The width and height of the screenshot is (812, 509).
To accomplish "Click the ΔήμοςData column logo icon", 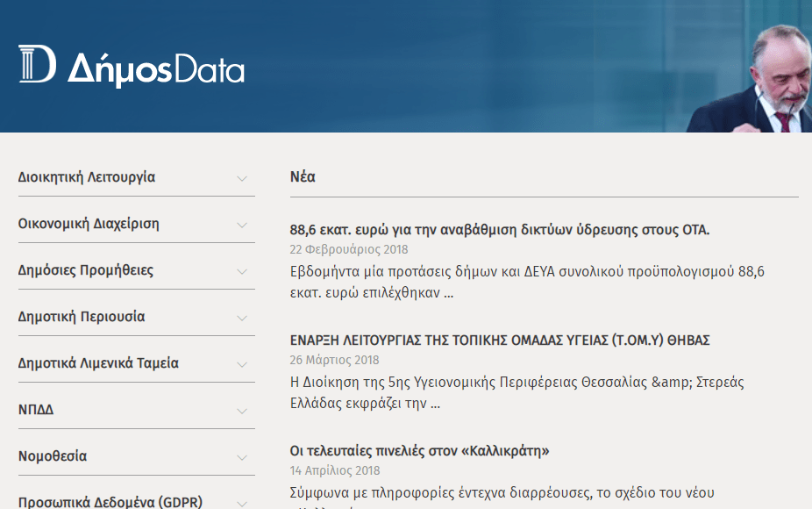I will click(x=37, y=65).
